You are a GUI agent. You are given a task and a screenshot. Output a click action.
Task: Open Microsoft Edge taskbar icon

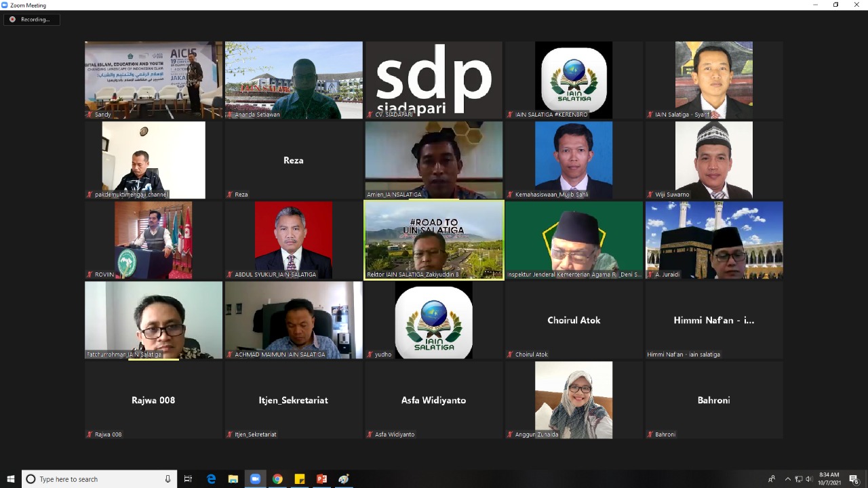pos(211,479)
